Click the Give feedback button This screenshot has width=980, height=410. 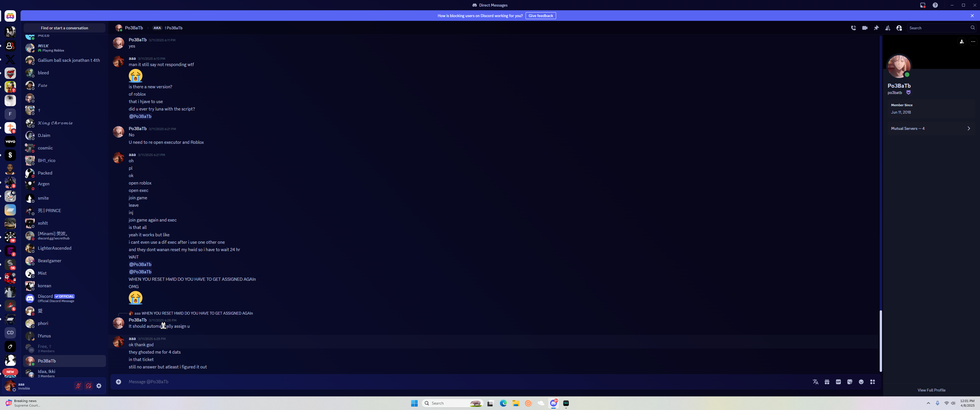(540, 16)
